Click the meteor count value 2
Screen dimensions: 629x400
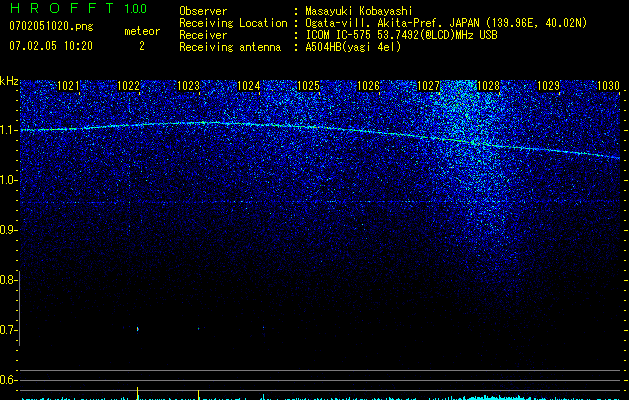142,46
